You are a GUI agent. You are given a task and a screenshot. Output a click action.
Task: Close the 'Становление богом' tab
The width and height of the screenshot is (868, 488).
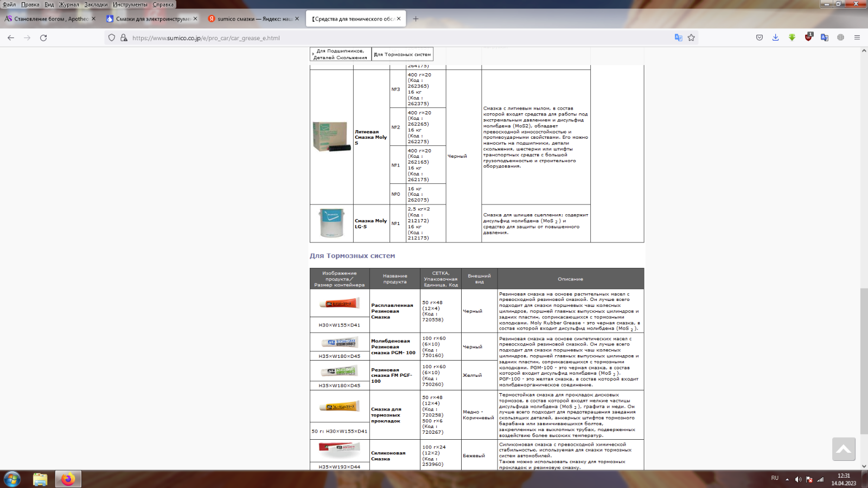pos(93,19)
